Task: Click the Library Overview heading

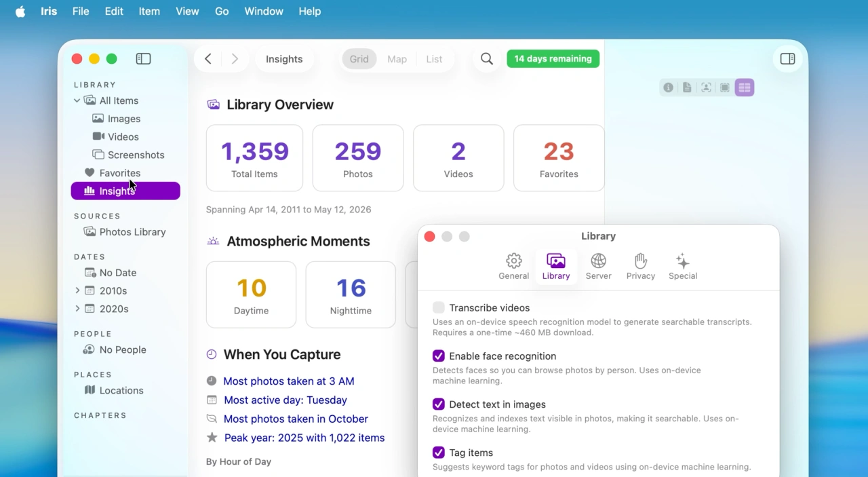Action: pos(280,104)
